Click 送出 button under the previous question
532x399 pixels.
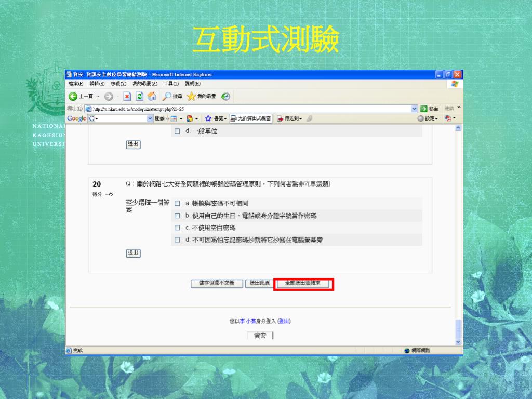[x=134, y=144]
